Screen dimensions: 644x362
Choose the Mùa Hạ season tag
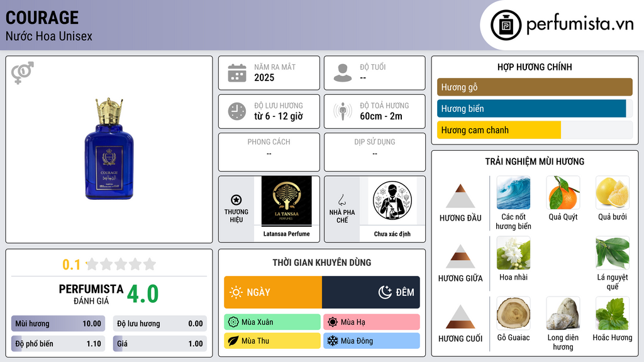(x=372, y=322)
